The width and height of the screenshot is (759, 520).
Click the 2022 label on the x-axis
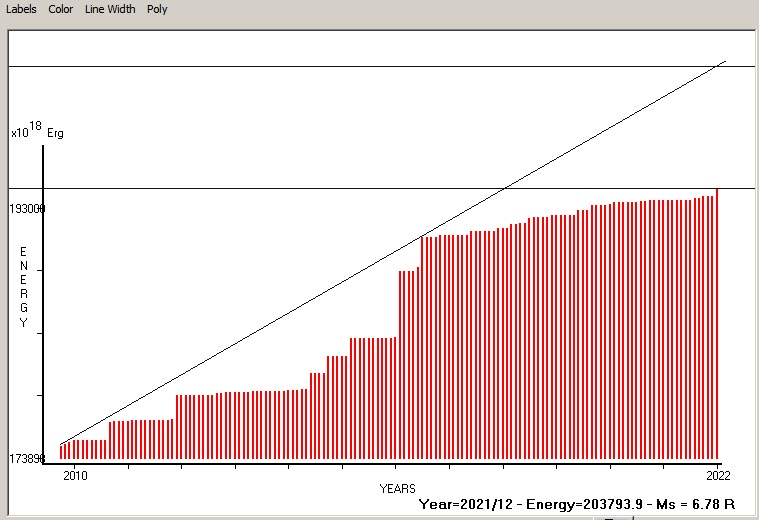pos(717,474)
